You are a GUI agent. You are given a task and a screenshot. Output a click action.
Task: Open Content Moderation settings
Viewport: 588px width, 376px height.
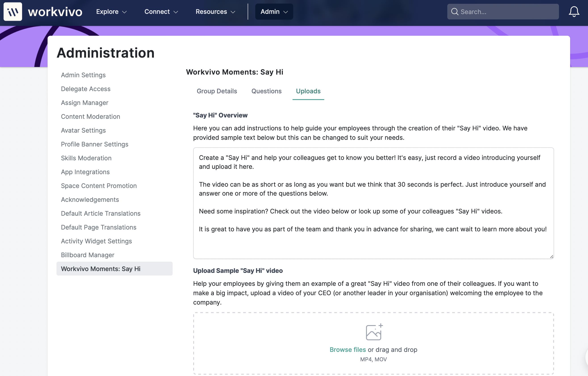[x=91, y=117]
